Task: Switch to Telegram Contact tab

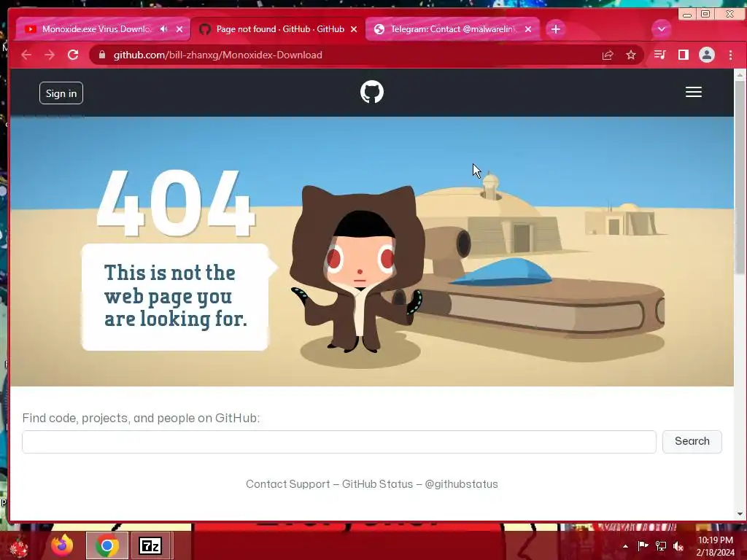Action: [452, 29]
